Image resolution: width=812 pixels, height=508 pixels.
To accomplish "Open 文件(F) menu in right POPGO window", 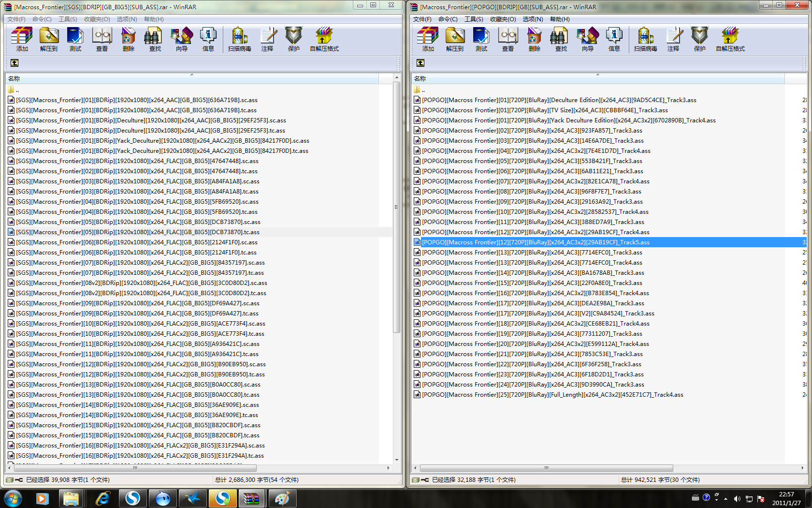I will (x=422, y=19).
